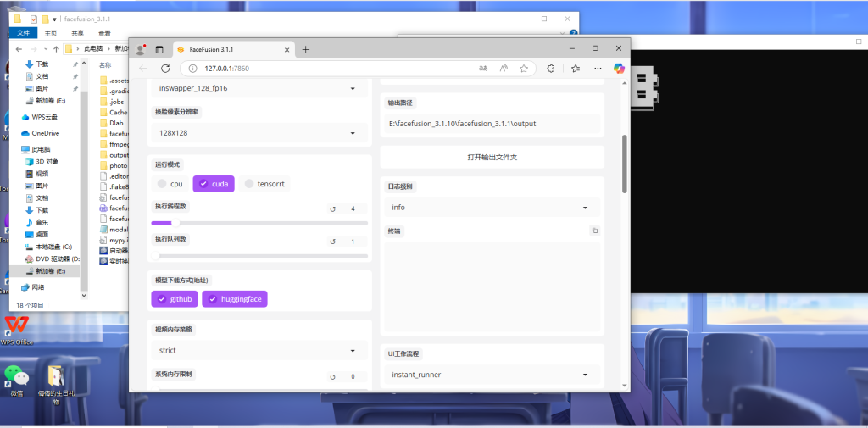Open the 查看 tab in File Explorer
The height and width of the screenshot is (428, 868).
pyautogui.click(x=104, y=33)
